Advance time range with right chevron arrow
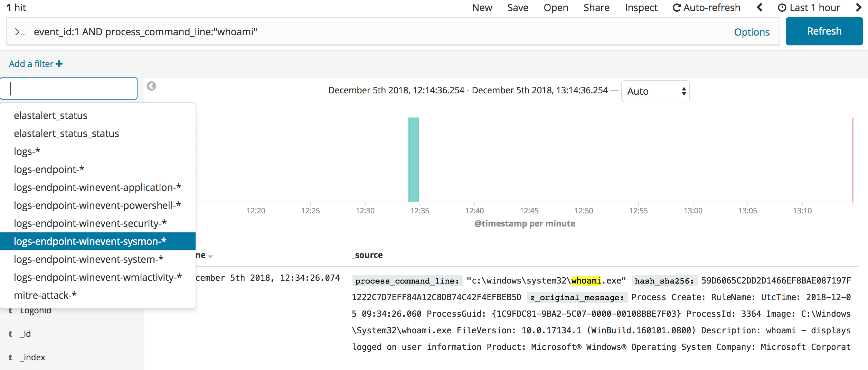 tap(858, 7)
